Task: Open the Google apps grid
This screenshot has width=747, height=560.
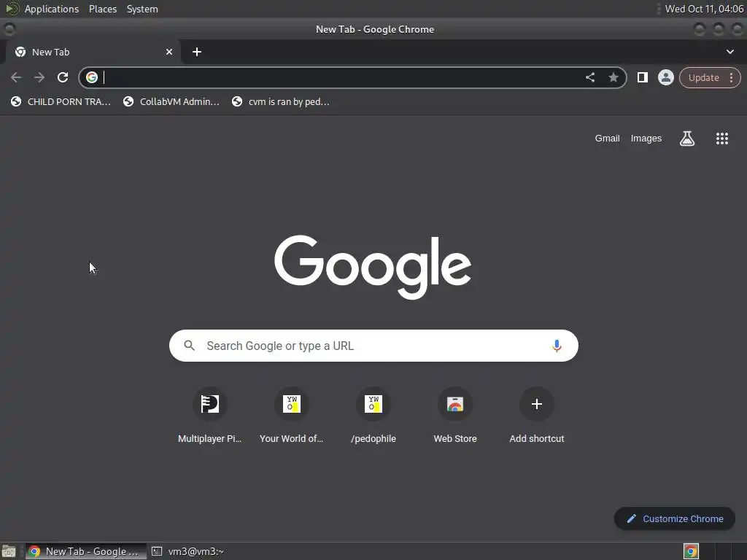Action: click(x=721, y=139)
